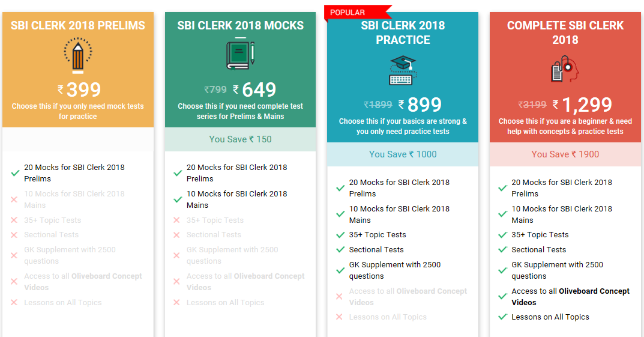This screenshot has width=644, height=337.
Task: Click the graduation cap keyboard icon
Action: point(403,70)
